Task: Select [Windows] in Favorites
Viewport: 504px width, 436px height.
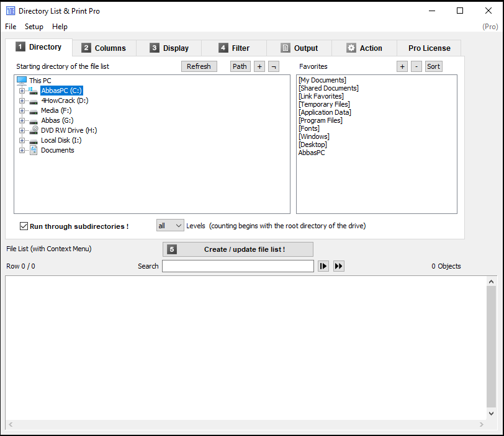Action: coord(313,136)
